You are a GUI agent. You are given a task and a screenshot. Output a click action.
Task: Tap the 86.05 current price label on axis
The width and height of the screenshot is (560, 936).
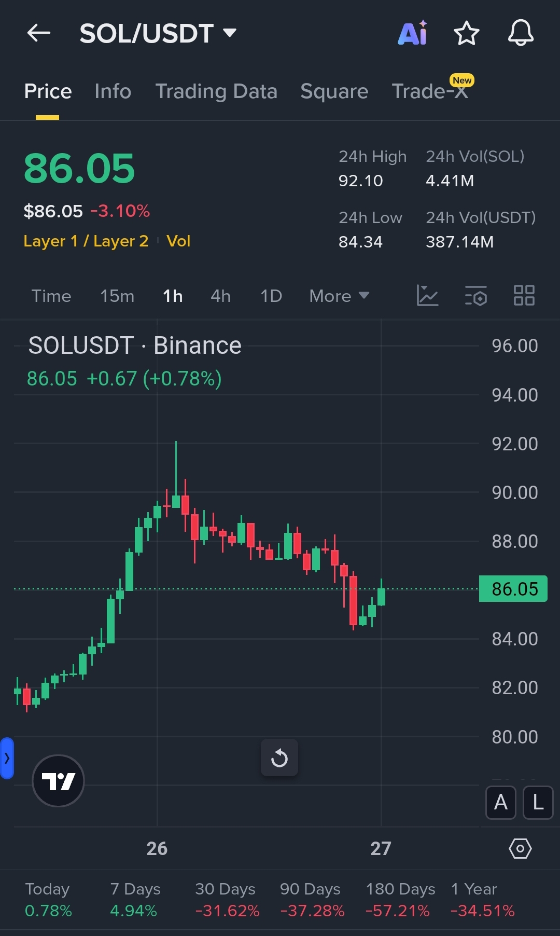pyautogui.click(x=513, y=589)
